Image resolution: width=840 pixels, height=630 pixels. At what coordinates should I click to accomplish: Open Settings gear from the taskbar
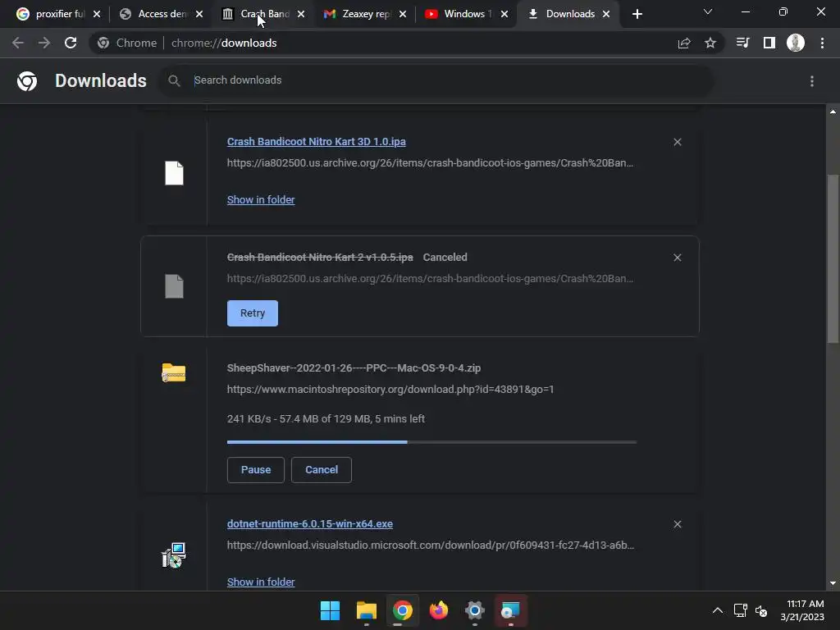pyautogui.click(x=475, y=610)
